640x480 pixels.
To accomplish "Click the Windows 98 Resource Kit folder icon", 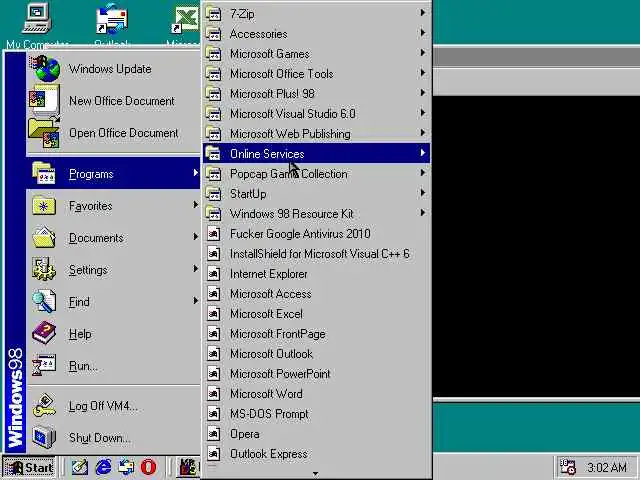I will [x=213, y=213].
